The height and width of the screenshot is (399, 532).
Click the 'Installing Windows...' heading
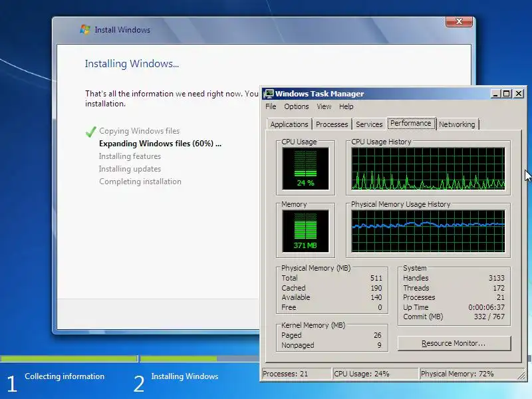(132, 64)
